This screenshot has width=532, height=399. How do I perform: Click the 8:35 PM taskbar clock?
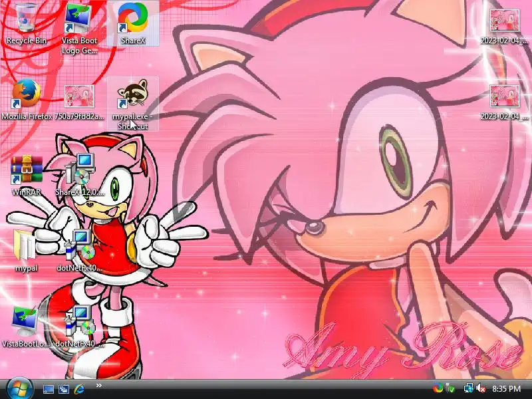coord(506,388)
